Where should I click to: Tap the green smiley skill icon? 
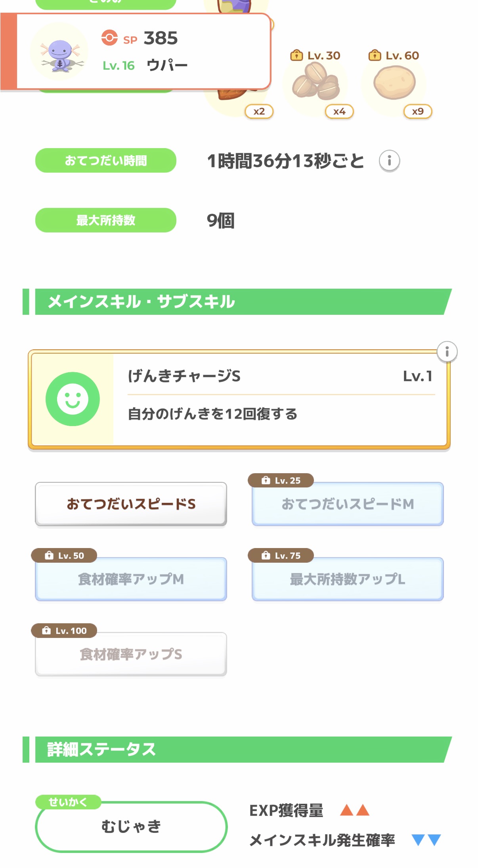point(73,399)
